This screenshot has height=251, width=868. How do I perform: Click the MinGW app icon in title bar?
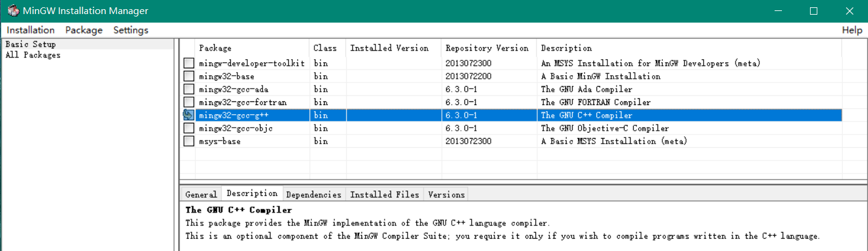13,11
